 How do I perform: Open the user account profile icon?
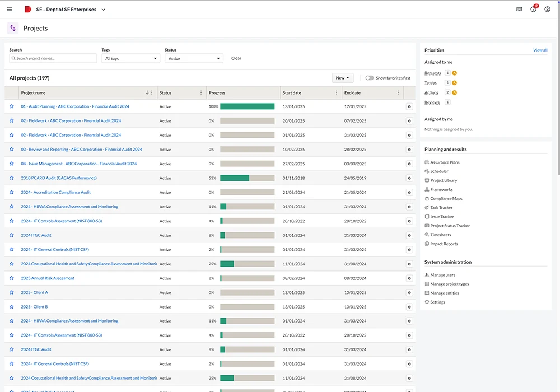(547, 9)
